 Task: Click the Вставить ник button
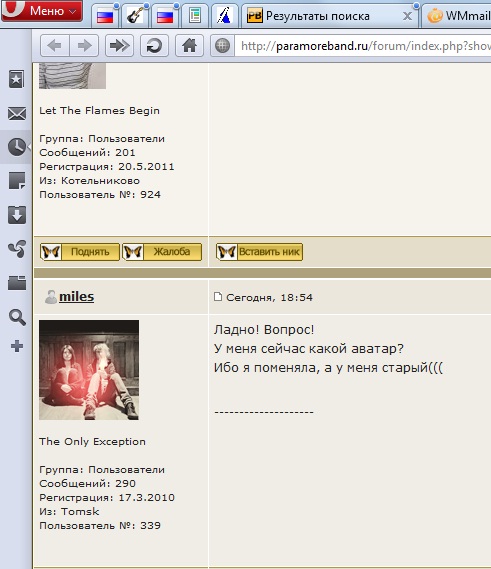tap(259, 252)
